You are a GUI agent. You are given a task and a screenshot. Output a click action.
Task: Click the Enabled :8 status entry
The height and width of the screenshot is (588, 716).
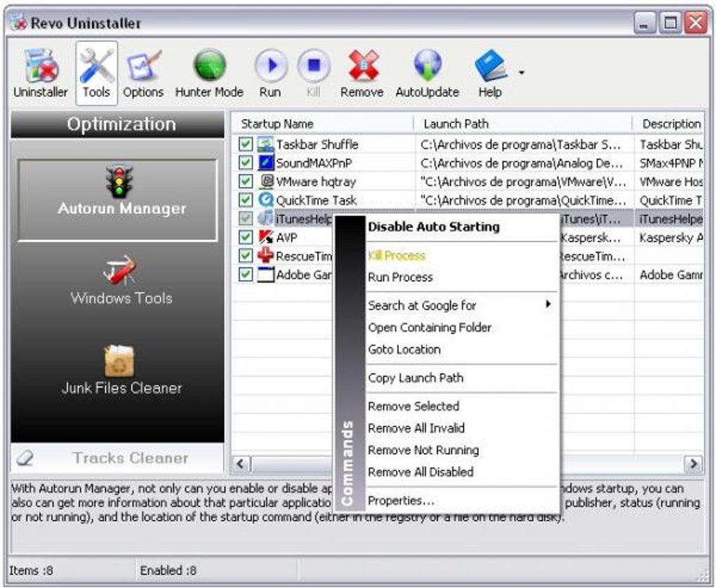coord(168,570)
